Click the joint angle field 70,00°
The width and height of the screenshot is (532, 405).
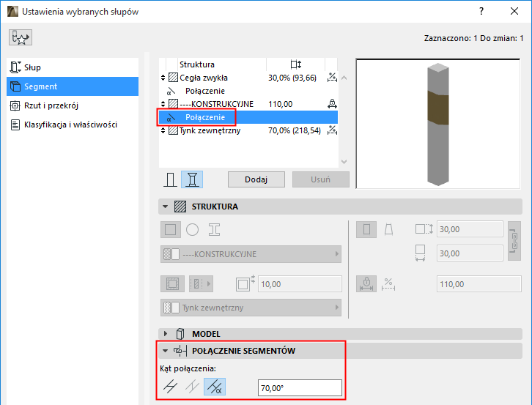coord(300,387)
